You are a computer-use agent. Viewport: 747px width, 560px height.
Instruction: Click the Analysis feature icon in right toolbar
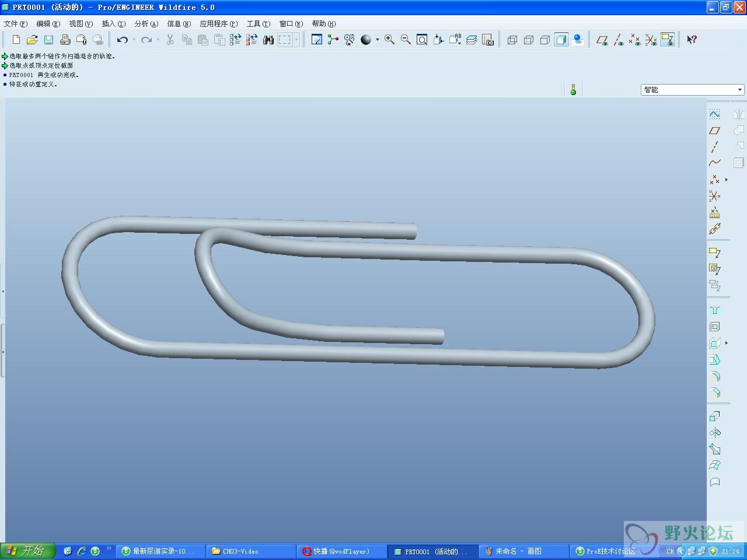(x=715, y=212)
